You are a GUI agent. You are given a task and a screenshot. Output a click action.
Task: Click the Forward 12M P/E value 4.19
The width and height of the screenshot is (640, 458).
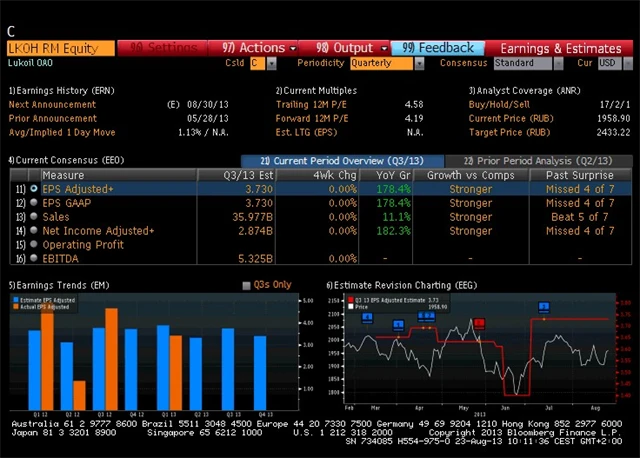click(x=414, y=118)
